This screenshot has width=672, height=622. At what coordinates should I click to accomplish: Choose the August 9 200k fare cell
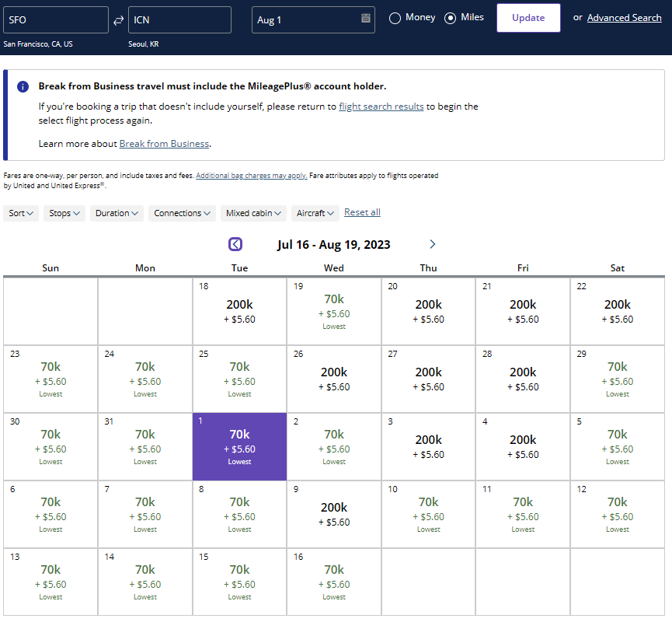click(x=334, y=514)
